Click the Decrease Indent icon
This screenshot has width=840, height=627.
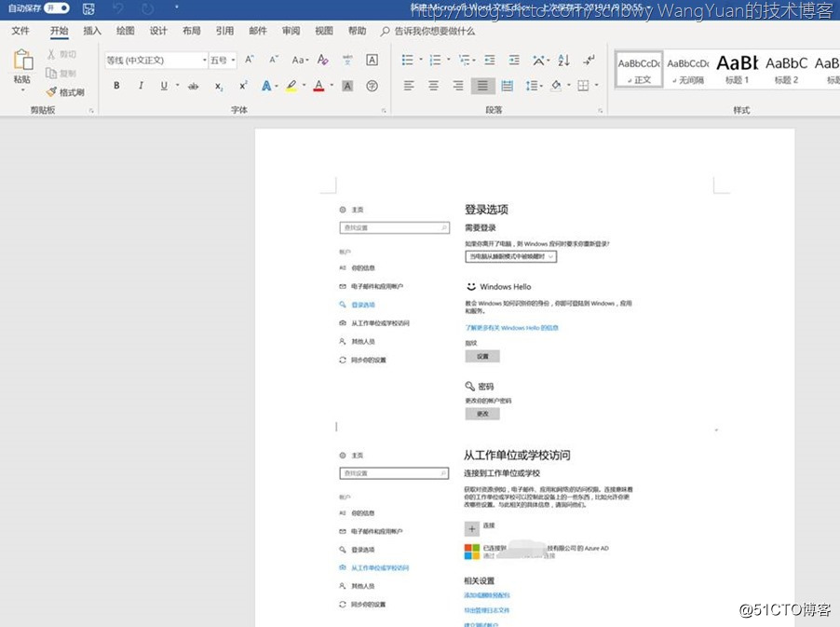(490, 60)
